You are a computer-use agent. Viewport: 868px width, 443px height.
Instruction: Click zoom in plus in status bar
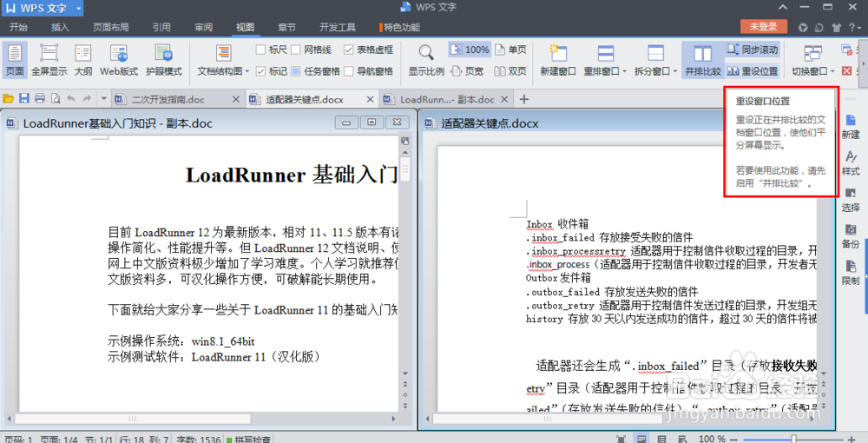click(x=851, y=440)
